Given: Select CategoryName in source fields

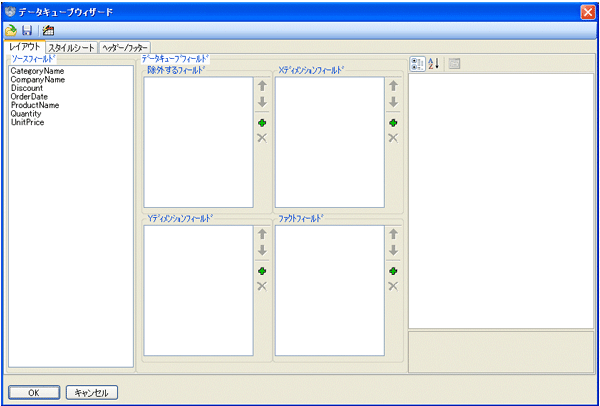Looking at the screenshot, I should coord(37,71).
